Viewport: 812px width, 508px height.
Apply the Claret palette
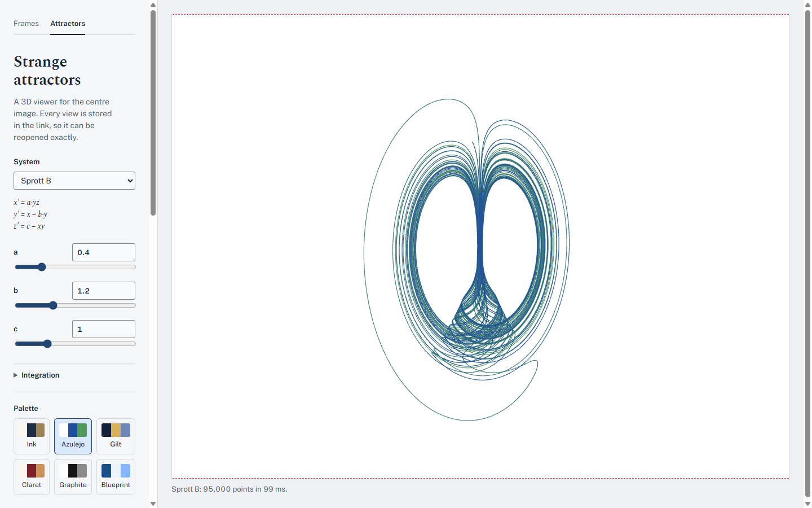pyautogui.click(x=32, y=477)
